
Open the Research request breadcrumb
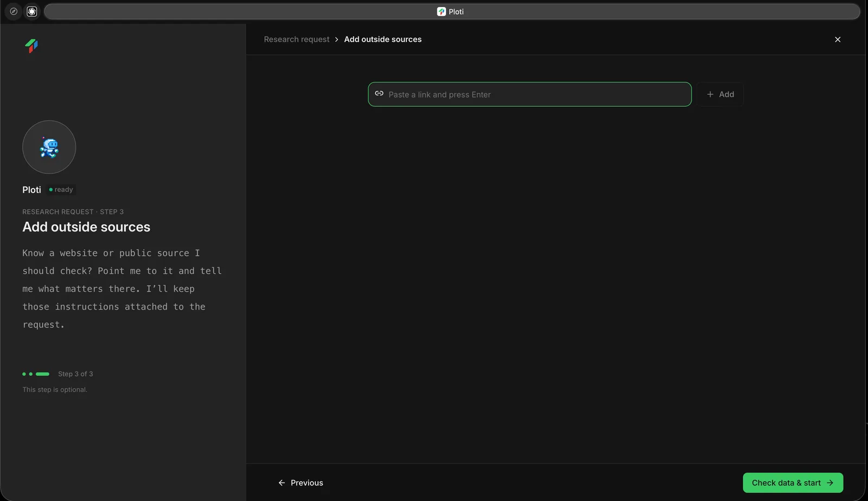coord(296,40)
